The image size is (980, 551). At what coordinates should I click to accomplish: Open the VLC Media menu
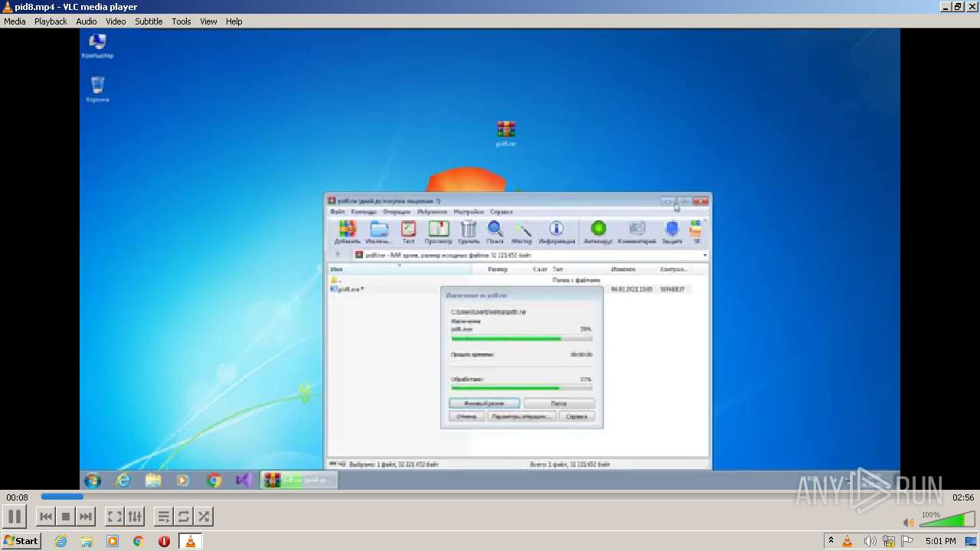15,21
